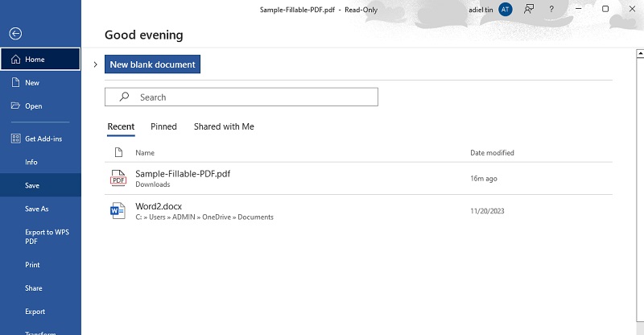Select Open in the backstage sidebar
The image size is (644, 335).
tap(40, 106)
